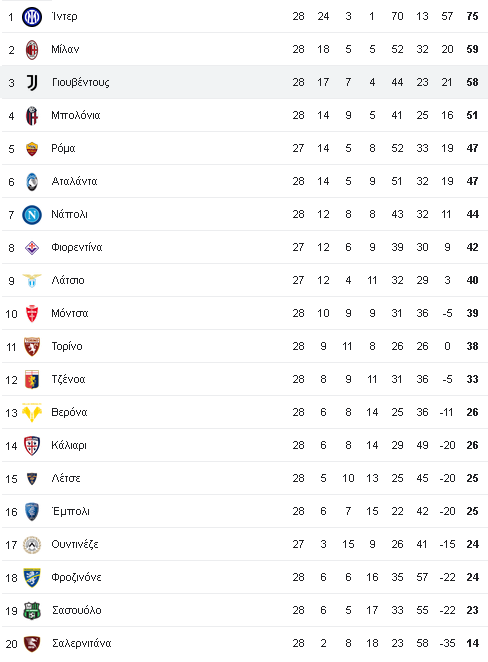Click the Sassuolo green crest
The image size is (488, 662).
32,611
